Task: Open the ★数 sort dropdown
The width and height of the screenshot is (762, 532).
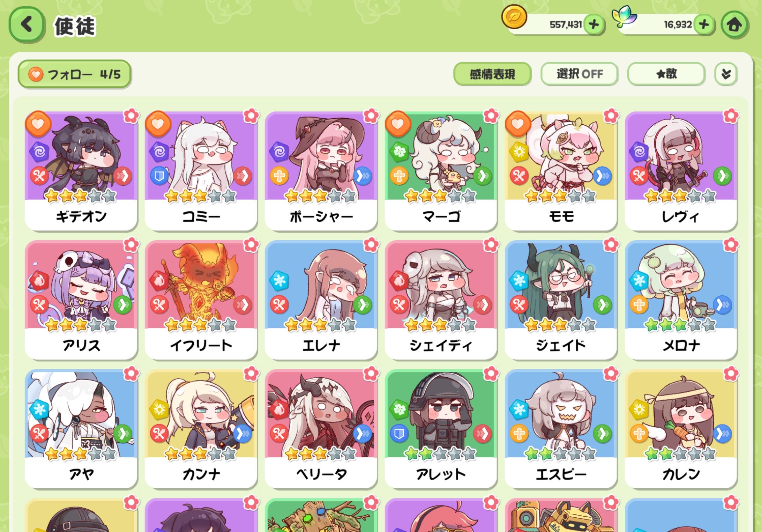Action: tap(666, 74)
